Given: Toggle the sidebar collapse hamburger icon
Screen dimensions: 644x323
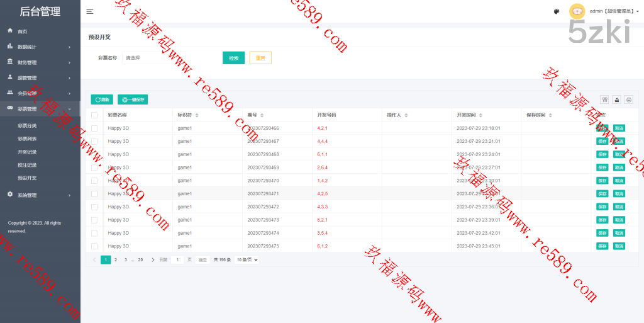Looking at the screenshot, I should [90, 11].
